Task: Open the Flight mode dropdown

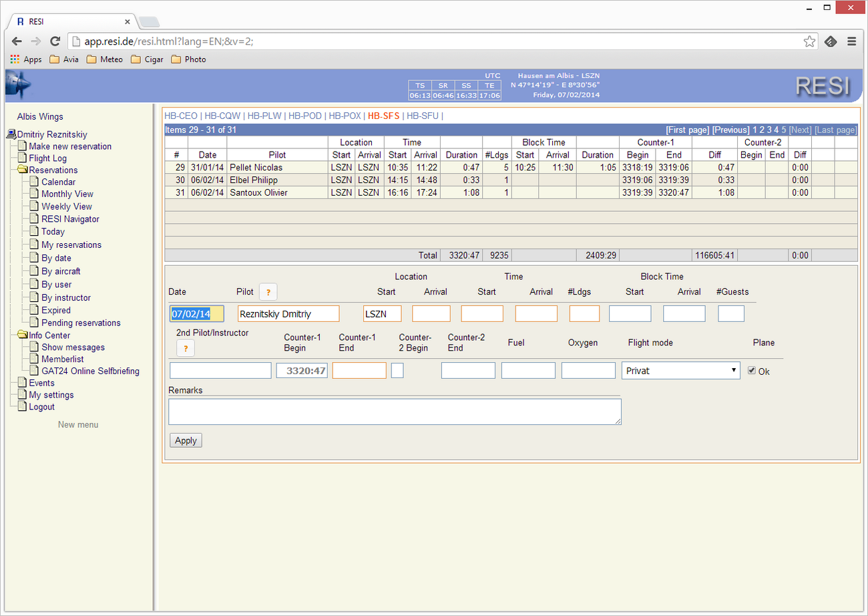Action: (x=680, y=371)
